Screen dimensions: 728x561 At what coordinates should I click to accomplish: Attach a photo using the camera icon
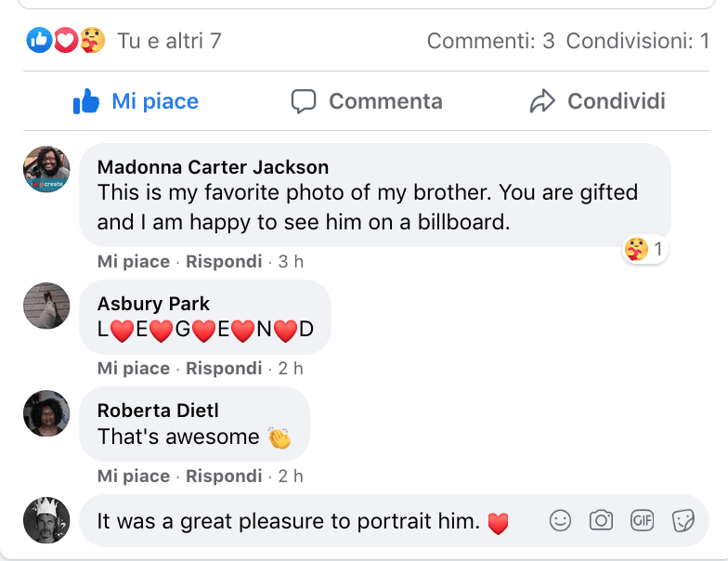pos(601,520)
